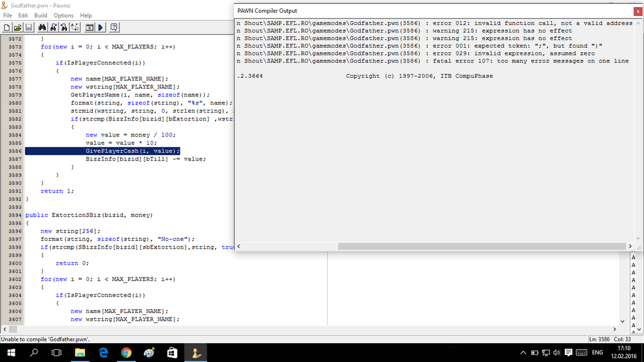Click the volume speaker tray icon

point(557,352)
